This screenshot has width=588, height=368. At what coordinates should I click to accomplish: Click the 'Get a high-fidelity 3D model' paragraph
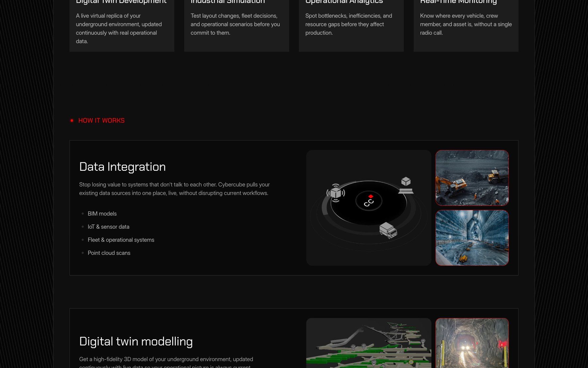coord(166,362)
